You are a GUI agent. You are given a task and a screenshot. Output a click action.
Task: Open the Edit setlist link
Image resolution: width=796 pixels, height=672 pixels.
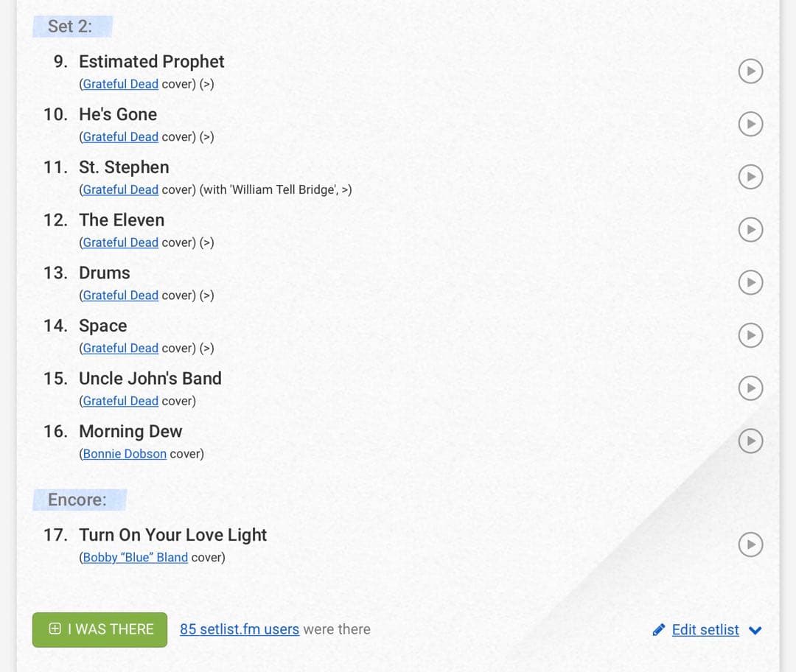pyautogui.click(x=705, y=630)
